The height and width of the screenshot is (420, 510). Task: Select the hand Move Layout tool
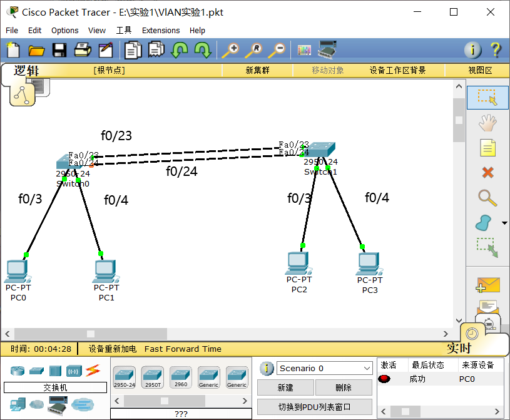487,123
